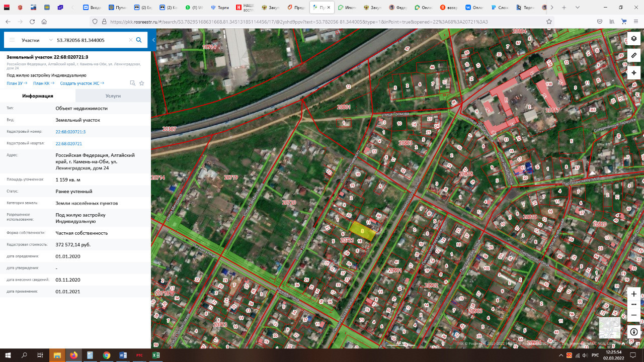Switch basemap using the minimap thumbnail

coord(609,328)
